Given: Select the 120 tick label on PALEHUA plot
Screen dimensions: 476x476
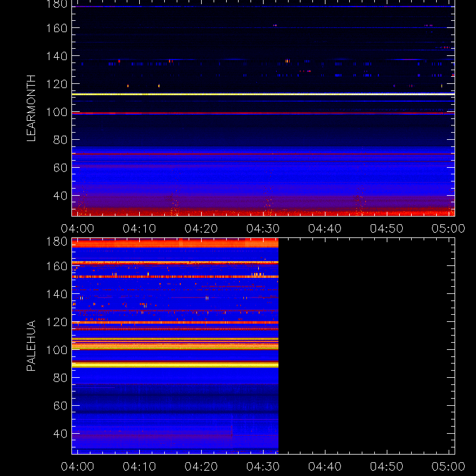Looking at the screenshot, I should 57,322.
